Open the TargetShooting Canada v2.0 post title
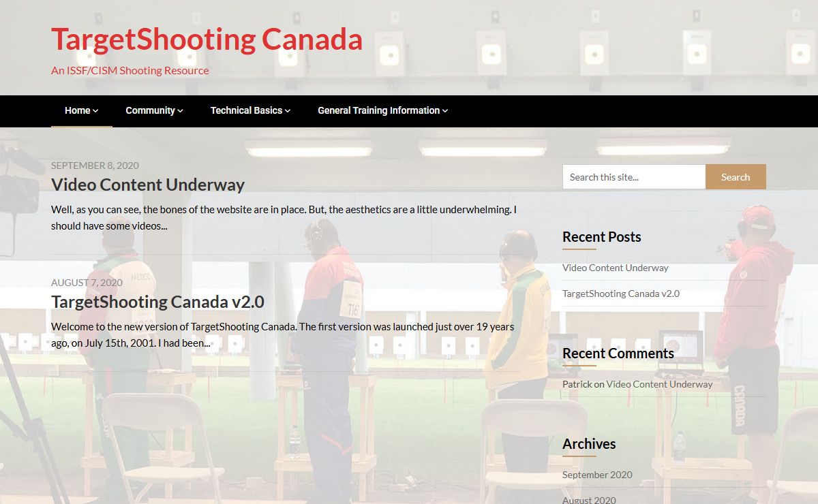The image size is (818, 504). pyautogui.click(x=157, y=302)
